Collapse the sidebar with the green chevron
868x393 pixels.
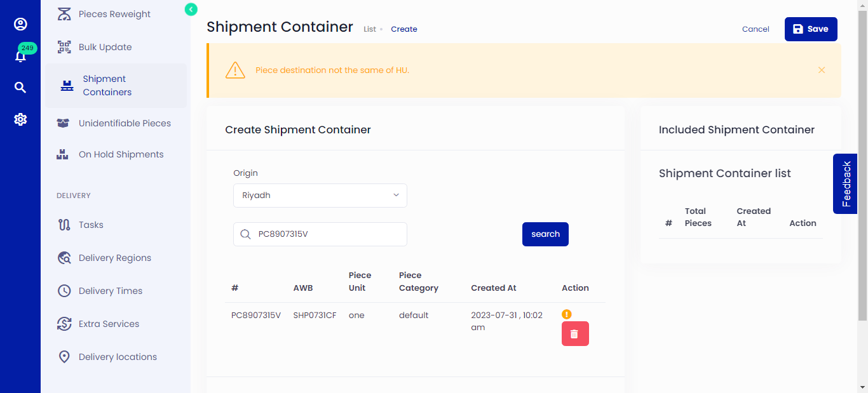coord(191,10)
